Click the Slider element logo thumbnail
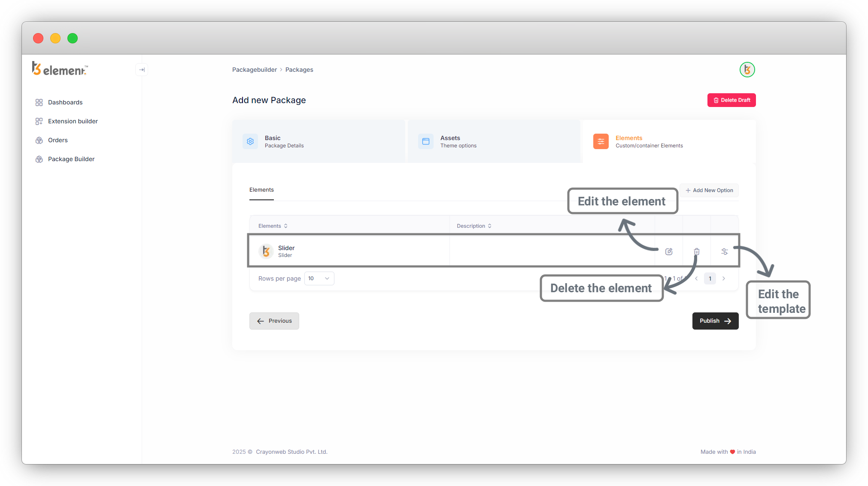 coord(266,251)
